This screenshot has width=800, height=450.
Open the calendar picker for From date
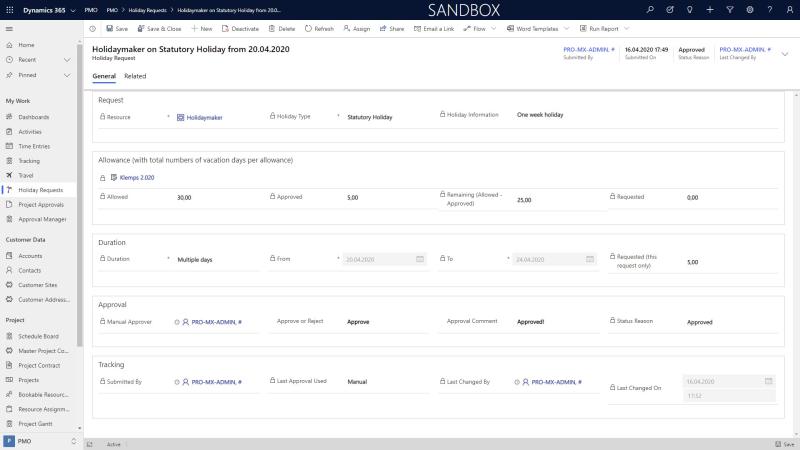point(420,259)
